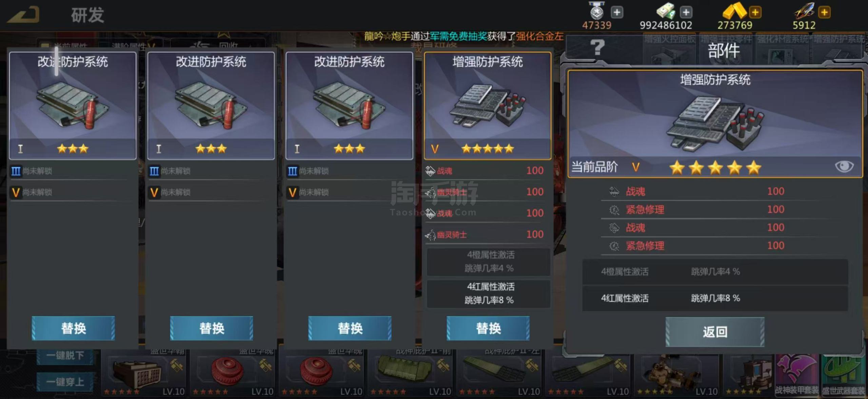Click 替换 under the 增强防护系统 card

coord(488,328)
